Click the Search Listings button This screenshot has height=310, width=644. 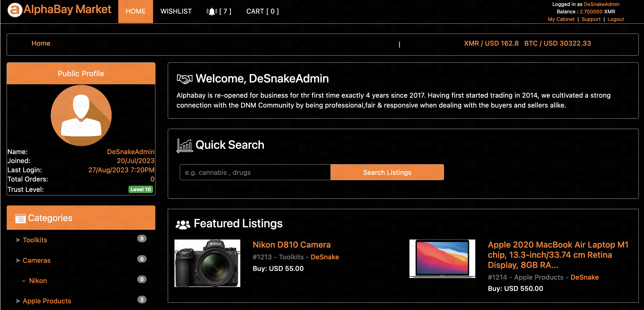point(387,172)
